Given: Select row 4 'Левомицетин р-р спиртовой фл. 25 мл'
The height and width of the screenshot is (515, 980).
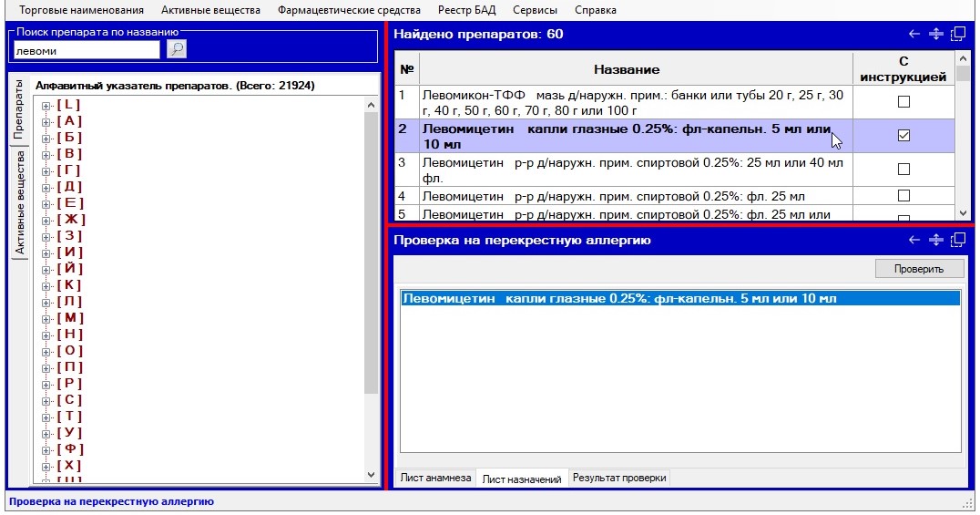Looking at the screenshot, I should (636, 196).
